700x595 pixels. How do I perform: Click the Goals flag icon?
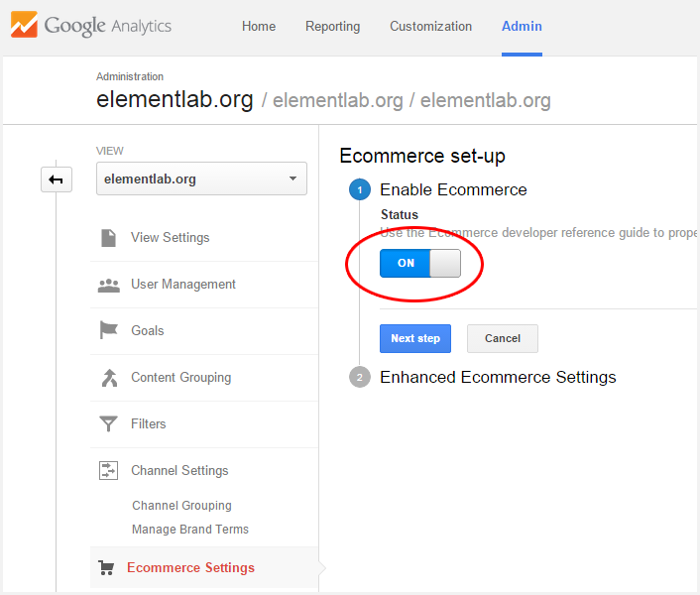[x=108, y=330]
